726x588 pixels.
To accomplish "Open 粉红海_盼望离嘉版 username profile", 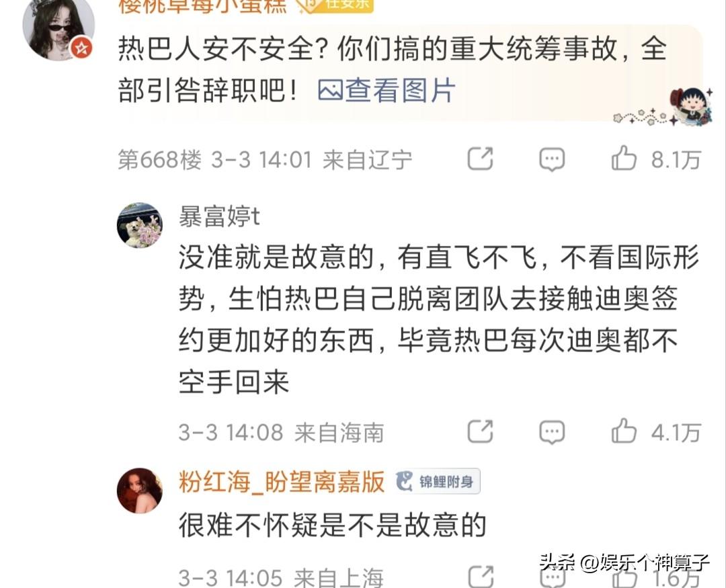I will point(282,482).
